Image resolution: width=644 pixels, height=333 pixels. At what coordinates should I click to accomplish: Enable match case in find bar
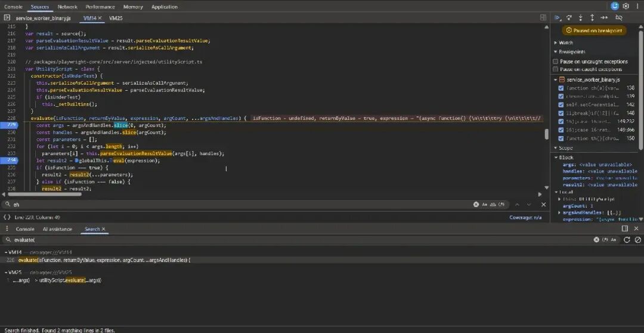pos(485,204)
